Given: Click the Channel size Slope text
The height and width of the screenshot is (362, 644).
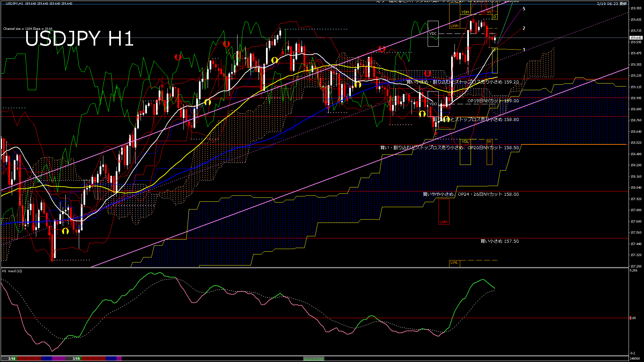Looking at the screenshot, I should pos(28,29).
